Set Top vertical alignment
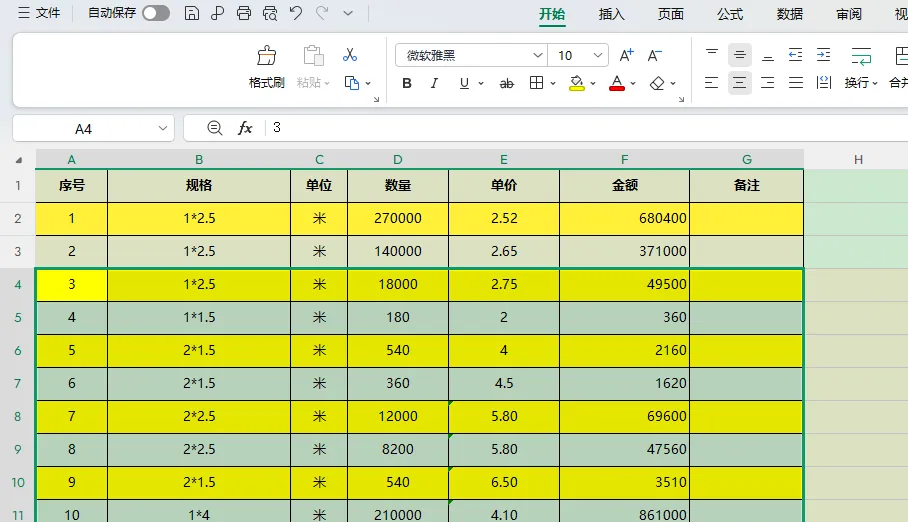Viewport: 908px width, 522px height. tap(712, 55)
